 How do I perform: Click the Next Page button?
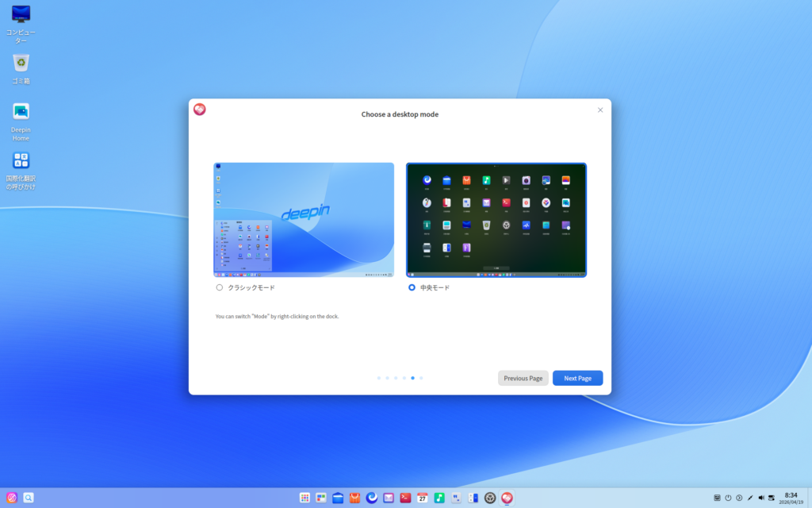[x=577, y=378]
